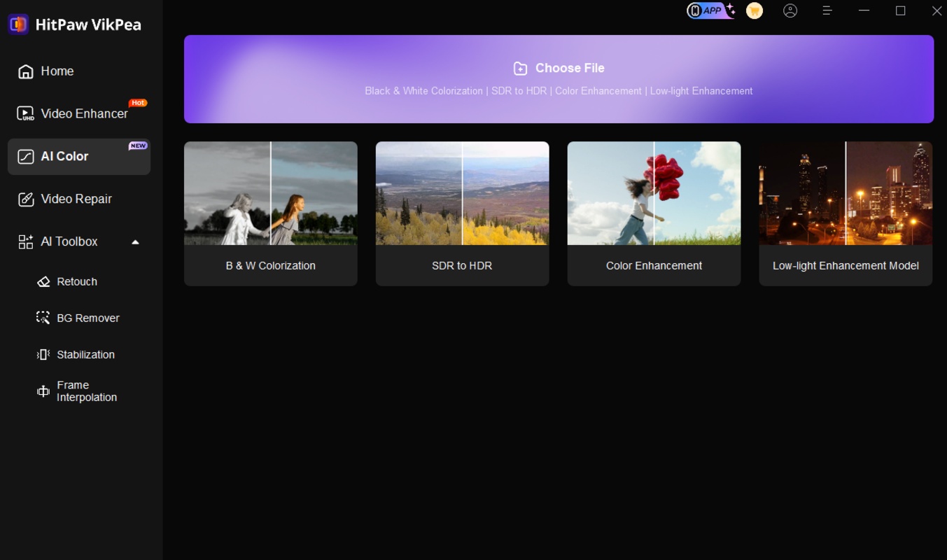This screenshot has width=947, height=560.
Task: Click the Choose File button
Action: pyautogui.click(x=559, y=69)
